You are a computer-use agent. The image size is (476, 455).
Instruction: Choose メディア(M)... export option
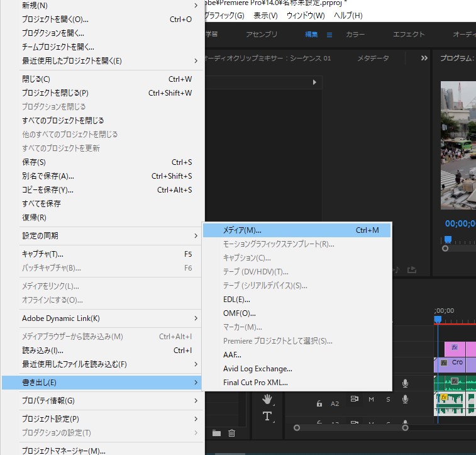click(297, 230)
